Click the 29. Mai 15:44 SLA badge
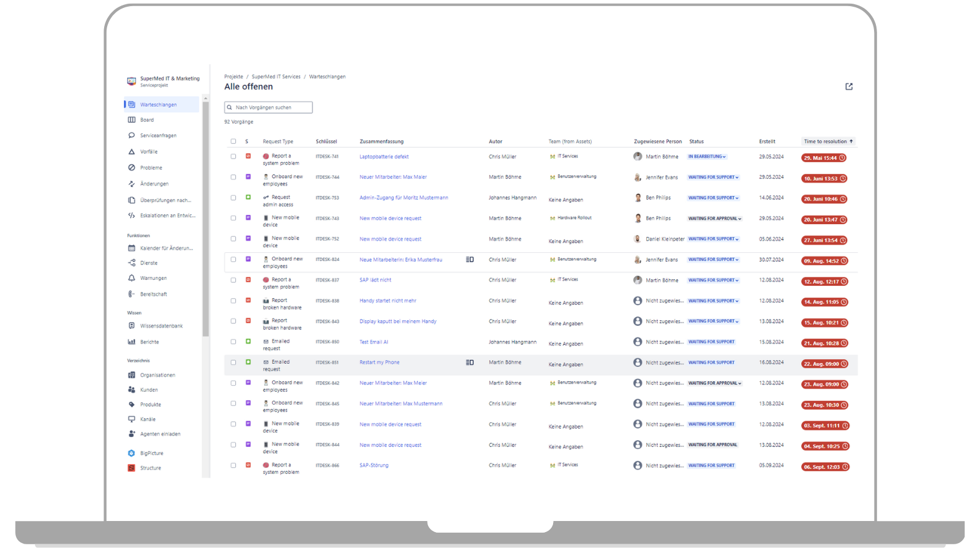 coord(824,158)
